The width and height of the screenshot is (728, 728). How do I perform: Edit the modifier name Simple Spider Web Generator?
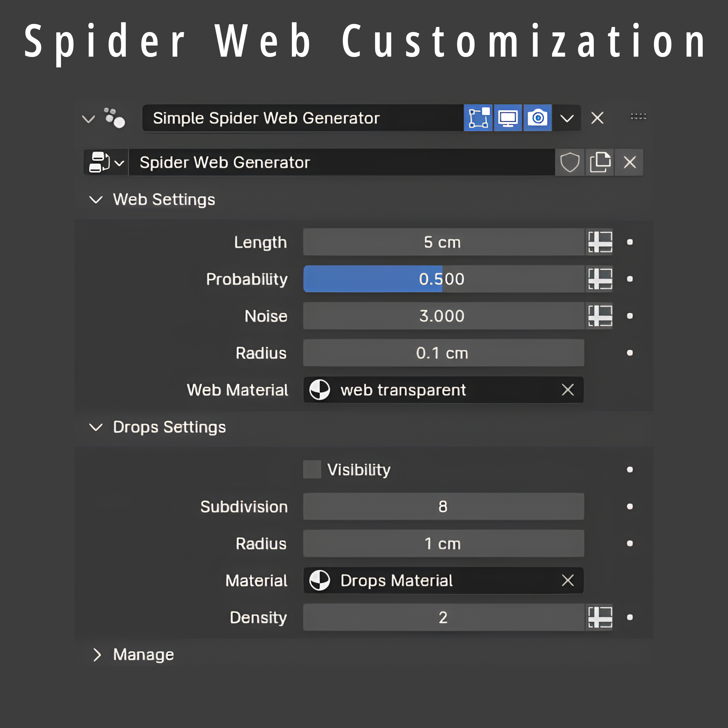(x=303, y=118)
